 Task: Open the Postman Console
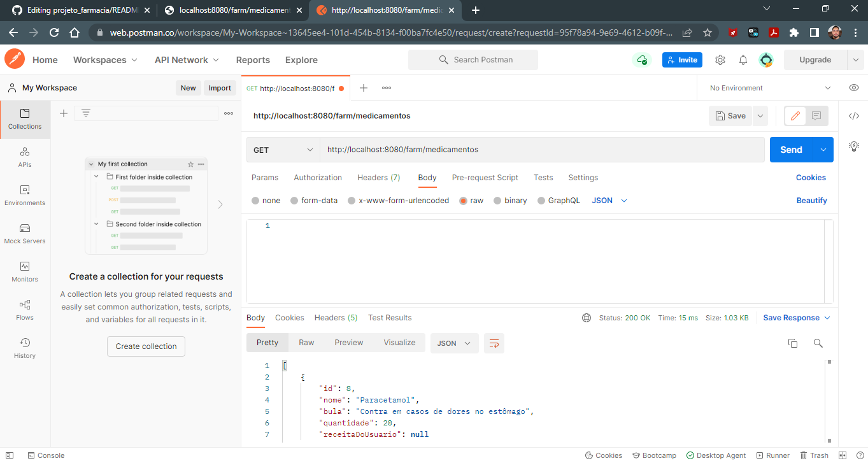(46, 455)
